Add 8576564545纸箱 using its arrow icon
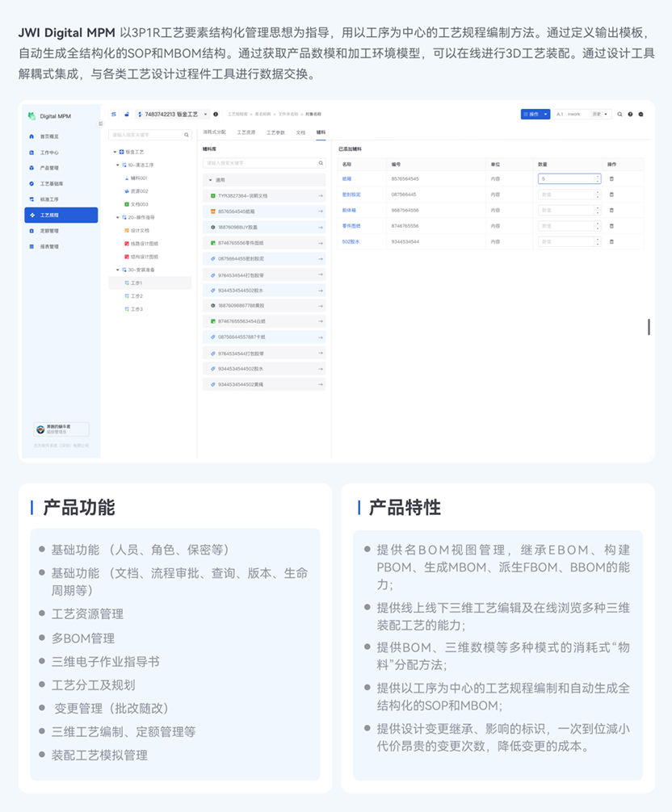 click(320, 211)
